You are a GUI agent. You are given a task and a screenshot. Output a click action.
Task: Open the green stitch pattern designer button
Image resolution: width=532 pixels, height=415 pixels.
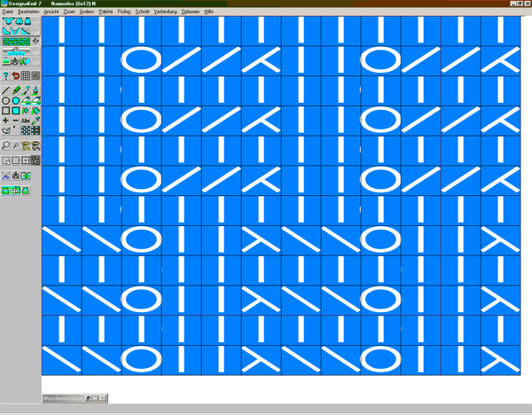(16, 42)
